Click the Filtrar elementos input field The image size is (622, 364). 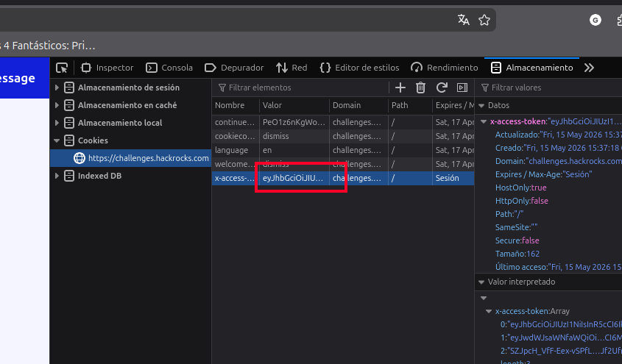pos(302,88)
